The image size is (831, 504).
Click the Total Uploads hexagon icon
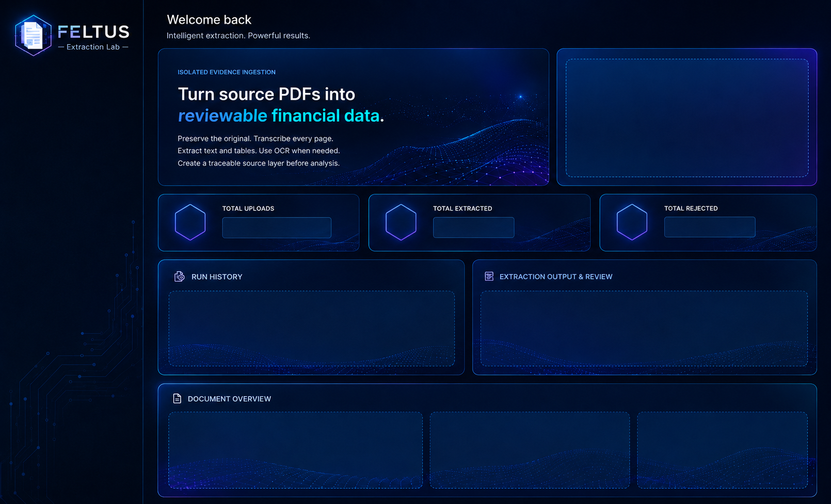click(190, 222)
